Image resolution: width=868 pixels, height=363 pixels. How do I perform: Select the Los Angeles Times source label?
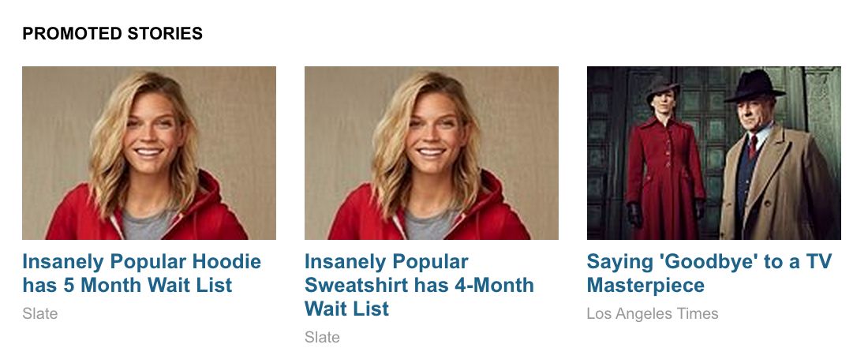click(653, 314)
